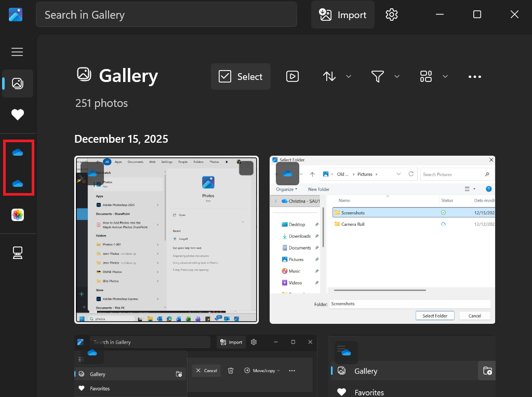Click the lower OneDrive cloud sidebar icon
The width and height of the screenshot is (532, 397).
(18, 183)
